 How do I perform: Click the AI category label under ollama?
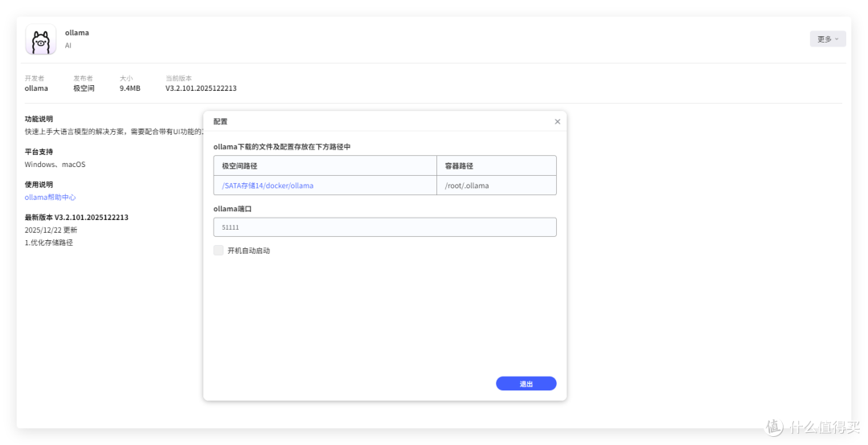click(68, 46)
